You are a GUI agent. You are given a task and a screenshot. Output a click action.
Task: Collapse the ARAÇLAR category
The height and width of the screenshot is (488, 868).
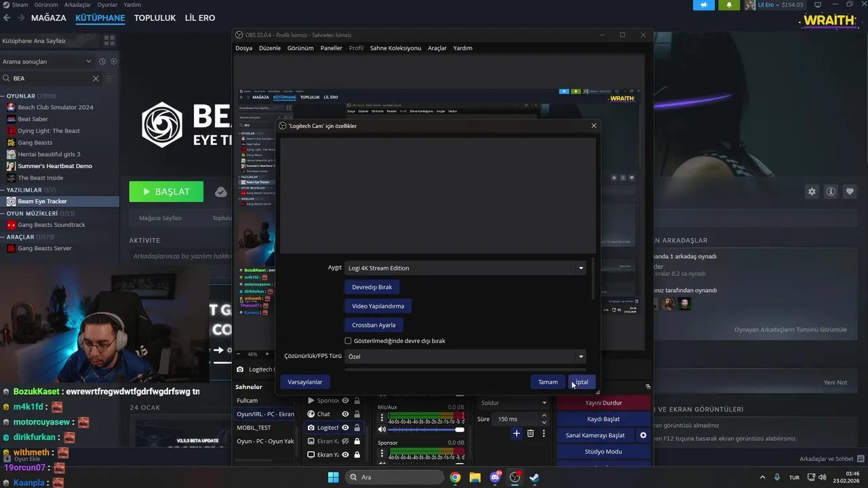pos(3,237)
